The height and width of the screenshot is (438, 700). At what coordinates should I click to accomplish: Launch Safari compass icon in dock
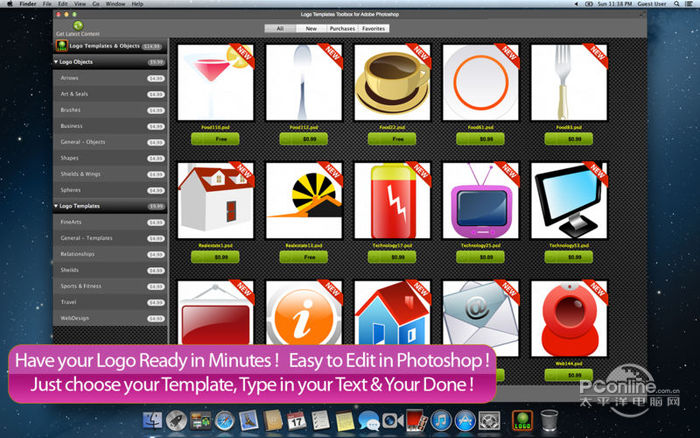point(225,420)
